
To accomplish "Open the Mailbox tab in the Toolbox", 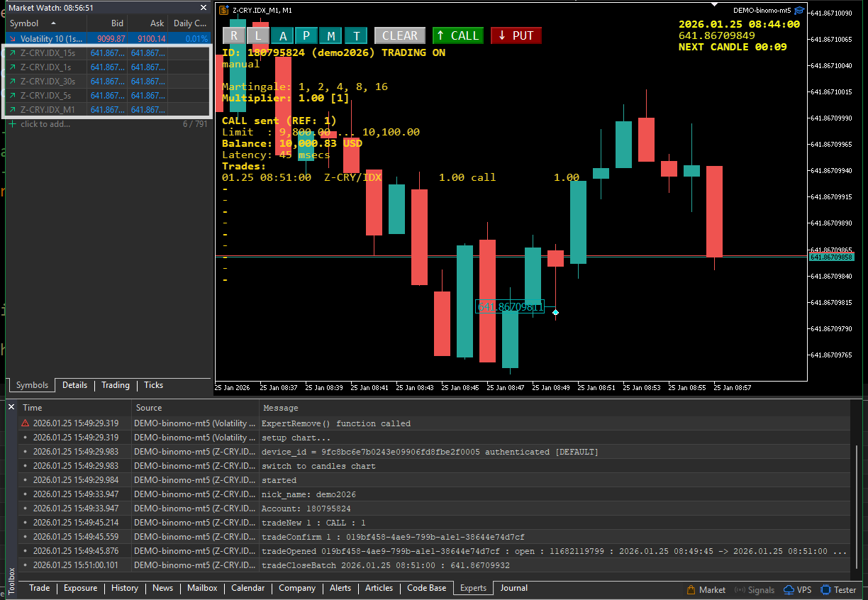I will click(203, 588).
